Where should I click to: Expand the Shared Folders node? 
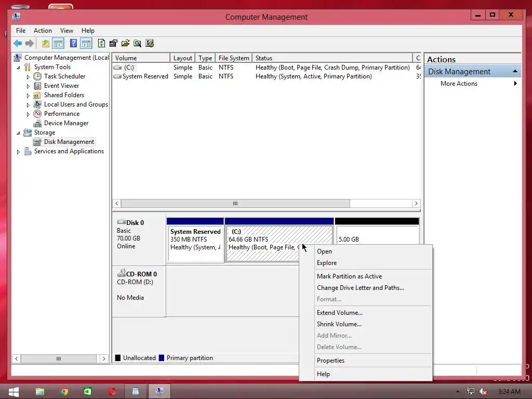coord(28,96)
